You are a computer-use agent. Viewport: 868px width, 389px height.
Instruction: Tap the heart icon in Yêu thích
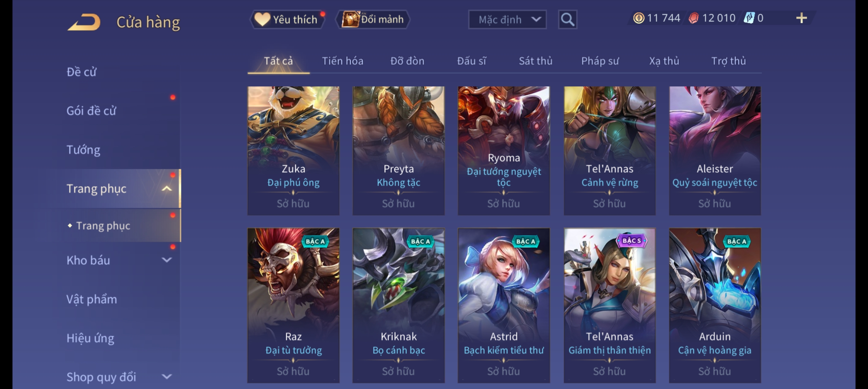tap(262, 19)
